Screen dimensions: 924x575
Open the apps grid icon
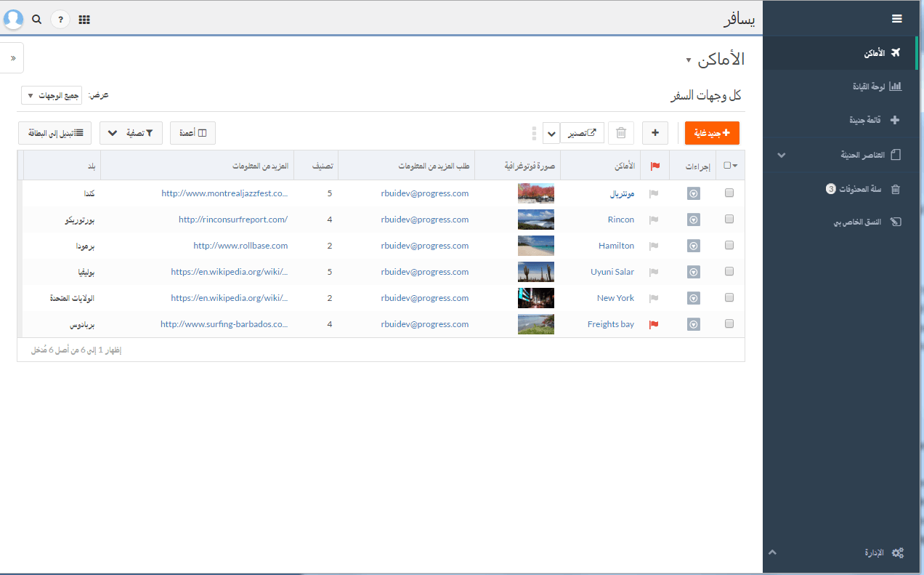click(x=84, y=20)
